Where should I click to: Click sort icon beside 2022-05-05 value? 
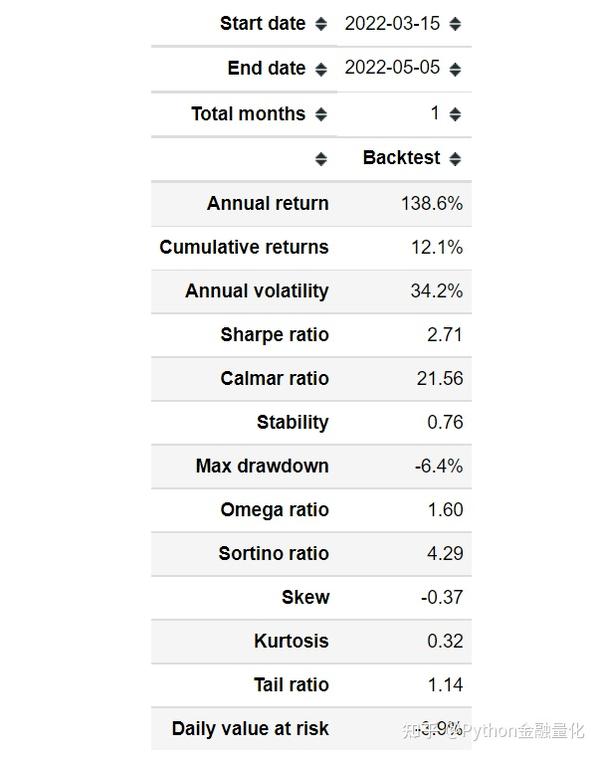455,69
